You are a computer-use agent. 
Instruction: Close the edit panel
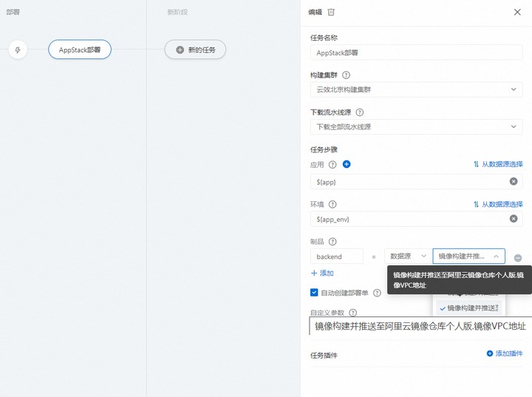coord(517,13)
